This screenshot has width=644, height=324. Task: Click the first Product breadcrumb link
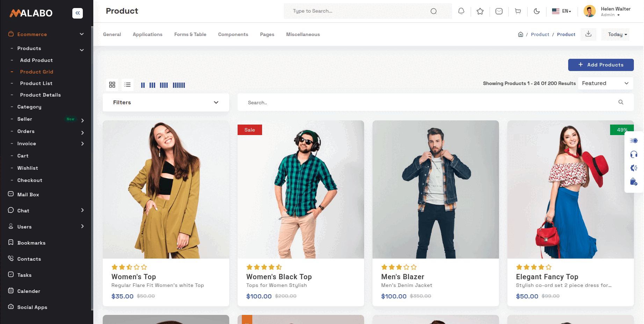pos(540,34)
